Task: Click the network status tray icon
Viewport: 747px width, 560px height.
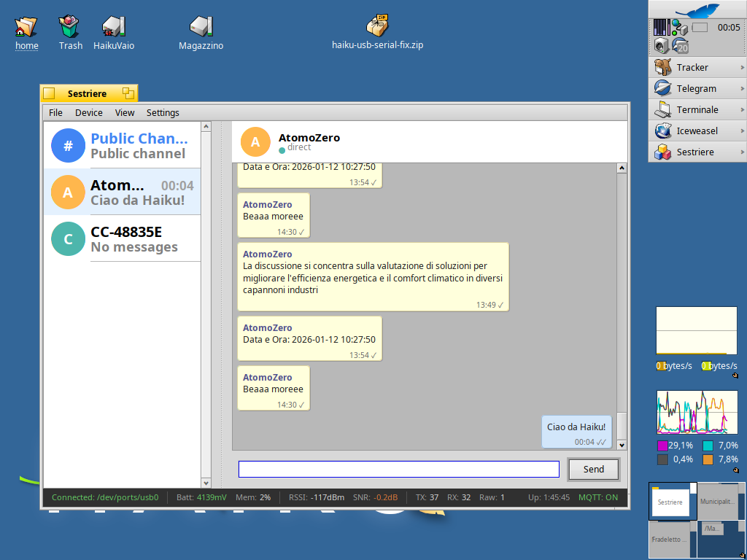Action: (x=679, y=28)
